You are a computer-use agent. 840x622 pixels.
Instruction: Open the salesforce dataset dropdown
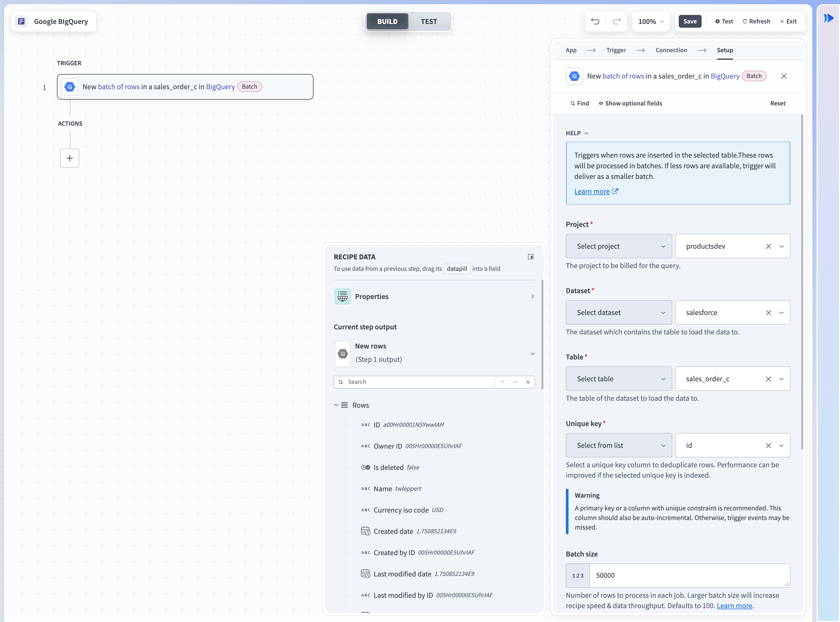tap(781, 313)
